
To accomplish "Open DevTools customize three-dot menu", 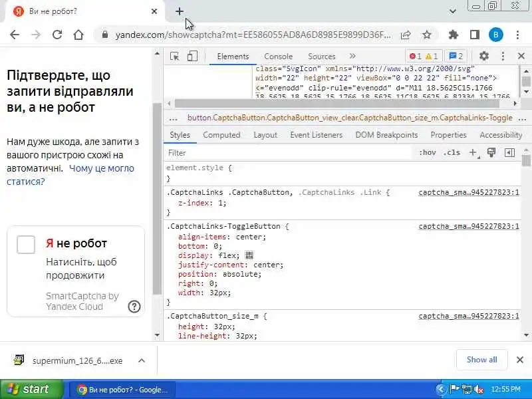I will click(x=503, y=56).
